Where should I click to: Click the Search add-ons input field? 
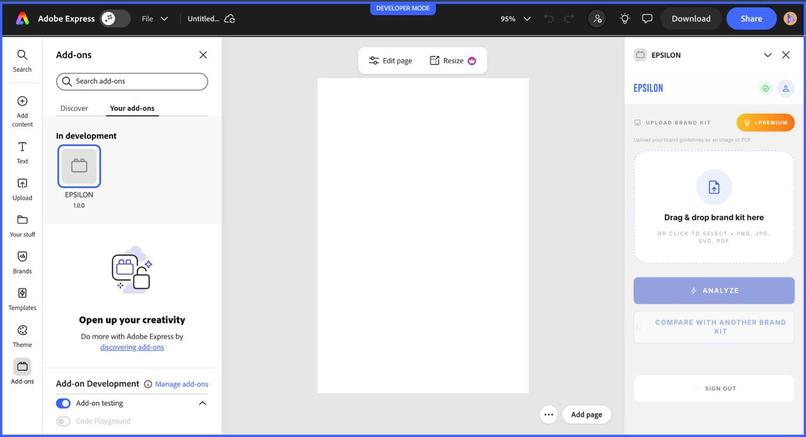click(132, 81)
